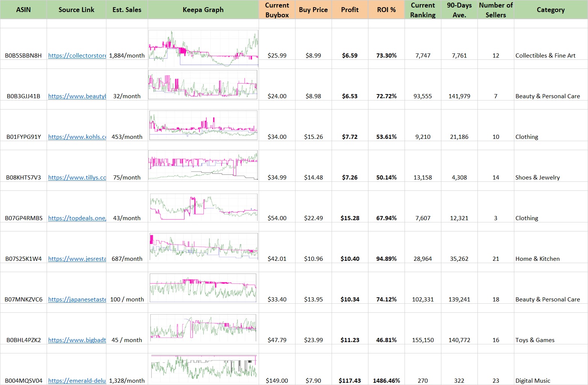This screenshot has height=385, width=588.
Task: Follow the Tillys source link
Action: [x=77, y=178]
